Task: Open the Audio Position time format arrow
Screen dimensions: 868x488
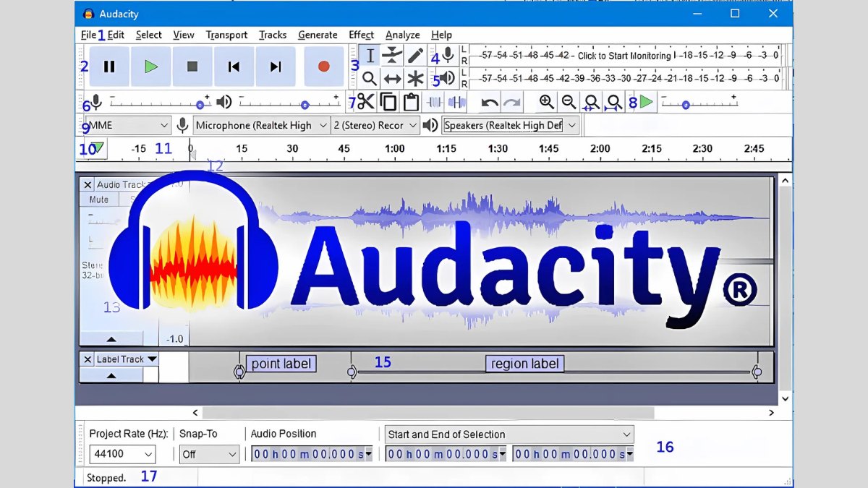Action: (369, 455)
